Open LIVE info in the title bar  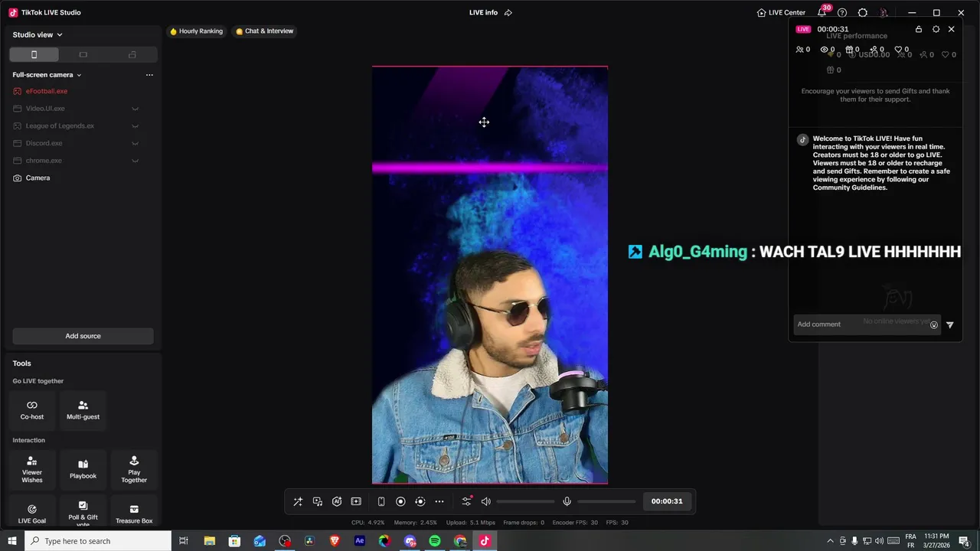tap(483, 12)
